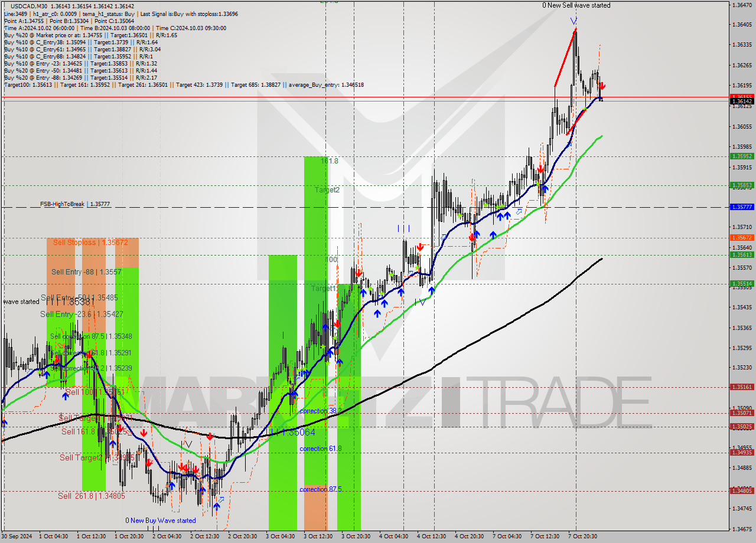Click the '0 New Sell wave started' label

[x=576, y=5]
